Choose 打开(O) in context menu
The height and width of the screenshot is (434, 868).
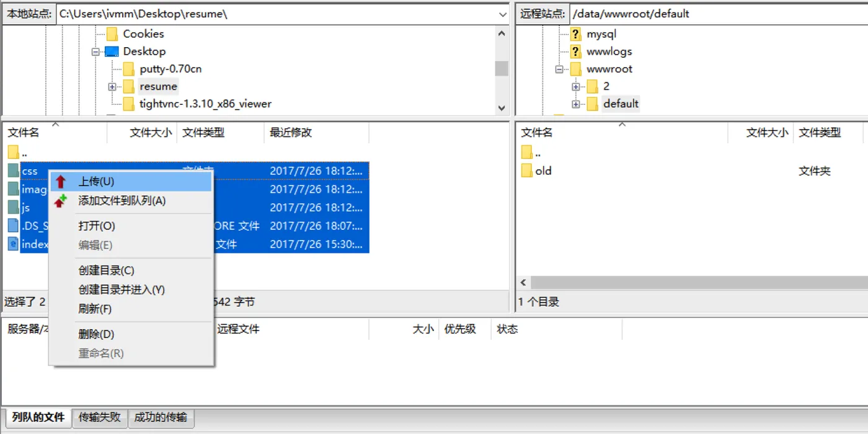tap(131, 226)
